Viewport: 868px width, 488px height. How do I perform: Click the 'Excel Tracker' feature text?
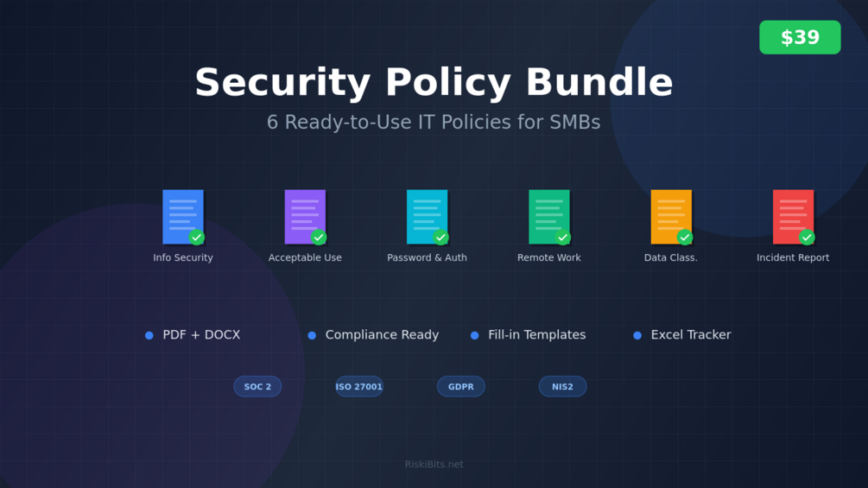[x=691, y=335]
